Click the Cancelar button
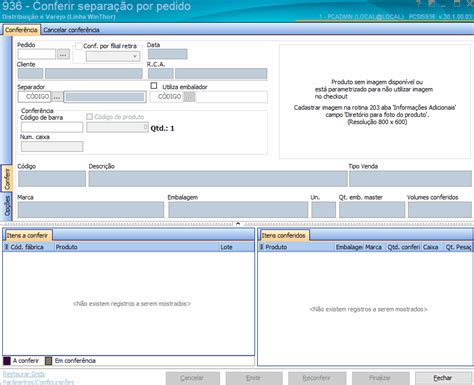The image size is (474, 385). pos(192,378)
